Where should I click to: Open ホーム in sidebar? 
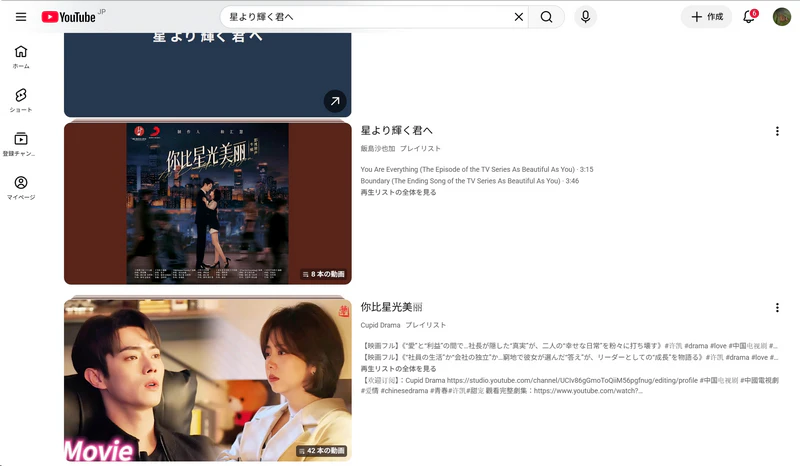coord(21,57)
